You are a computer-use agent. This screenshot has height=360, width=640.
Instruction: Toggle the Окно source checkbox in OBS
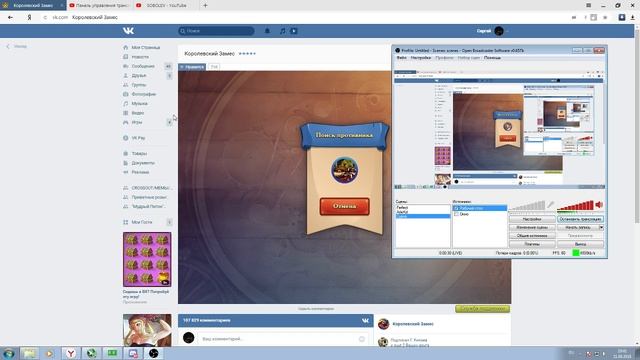(x=456, y=214)
